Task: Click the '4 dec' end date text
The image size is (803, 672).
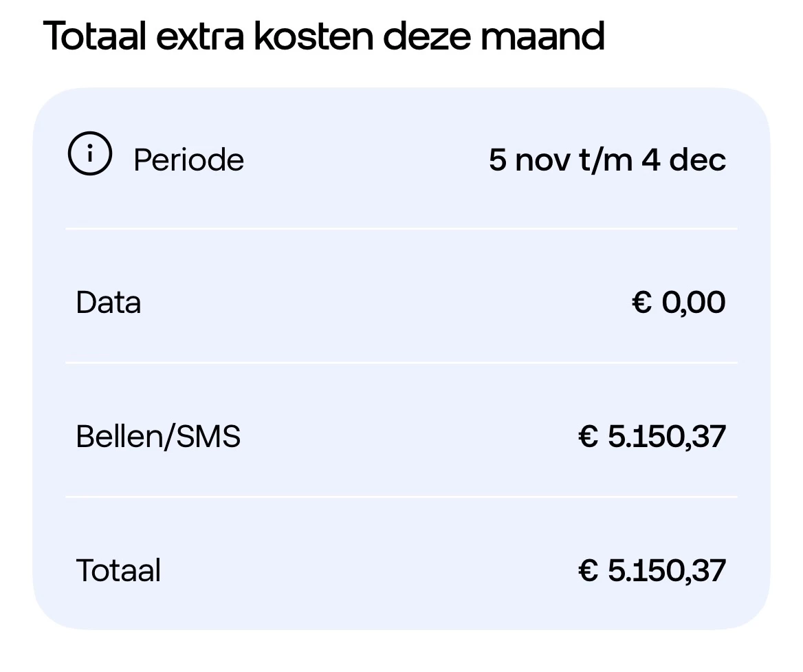Action: [684, 160]
